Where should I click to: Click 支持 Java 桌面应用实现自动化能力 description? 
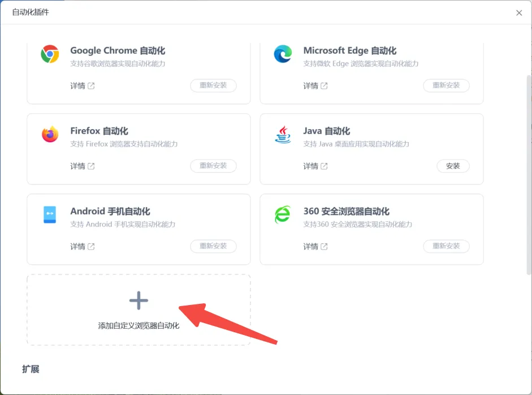tap(356, 144)
